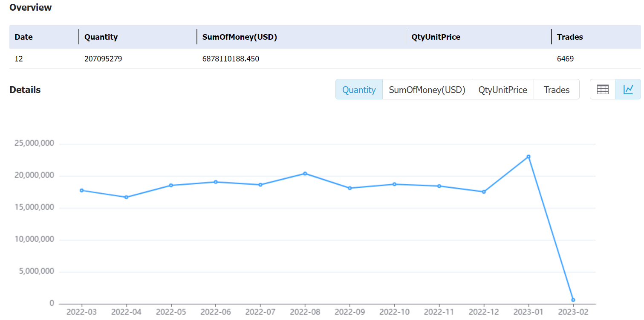Click the 2022-07 data point
Viewport: 644px width, 320px height.
point(260,185)
